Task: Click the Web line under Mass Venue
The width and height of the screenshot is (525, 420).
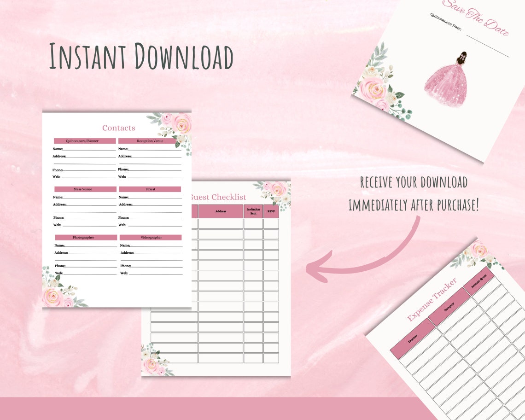Action: click(85, 225)
